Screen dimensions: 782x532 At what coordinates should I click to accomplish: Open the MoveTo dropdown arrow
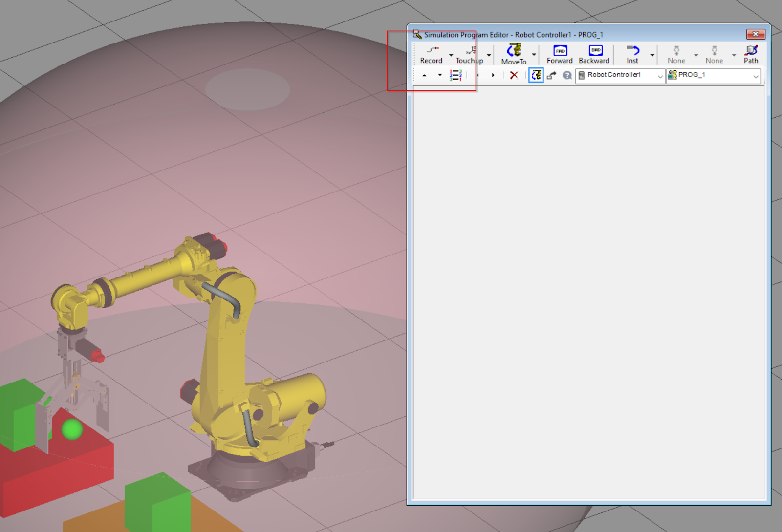click(x=534, y=55)
